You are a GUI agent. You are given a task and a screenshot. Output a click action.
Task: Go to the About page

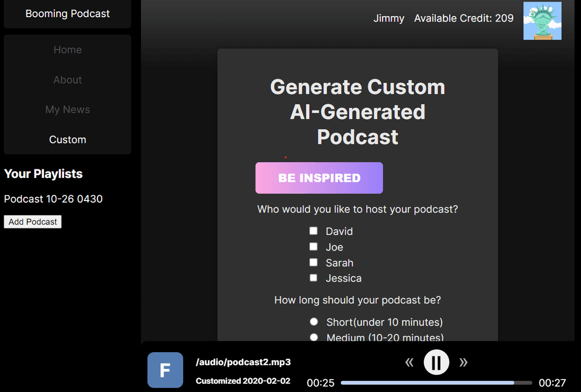tap(68, 80)
